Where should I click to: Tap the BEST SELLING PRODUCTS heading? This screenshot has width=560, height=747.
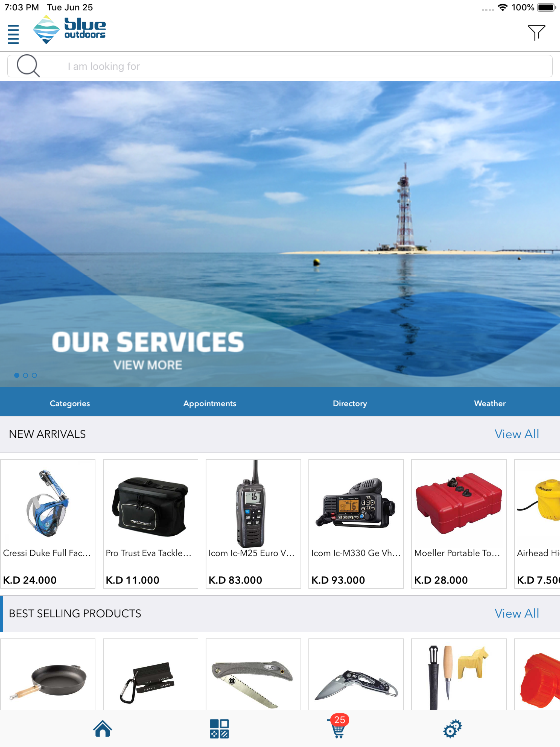75,613
